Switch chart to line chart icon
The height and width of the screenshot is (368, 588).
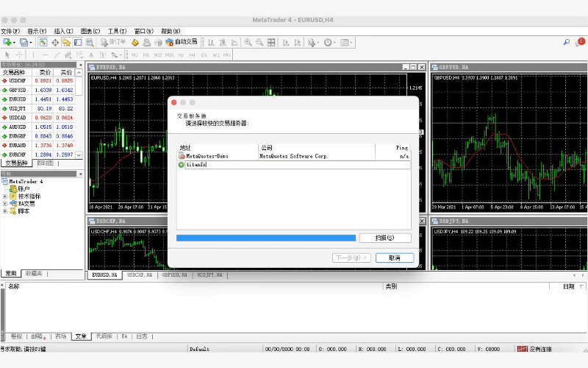click(234, 43)
